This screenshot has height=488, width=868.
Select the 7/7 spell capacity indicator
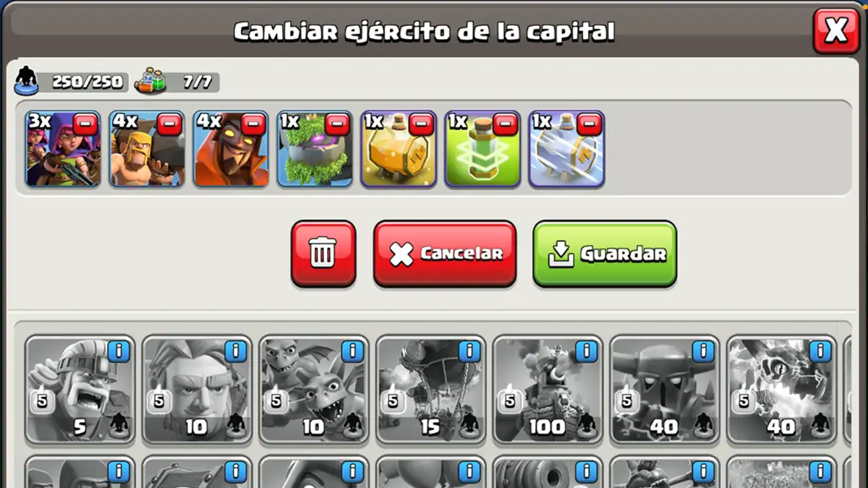pos(176,82)
